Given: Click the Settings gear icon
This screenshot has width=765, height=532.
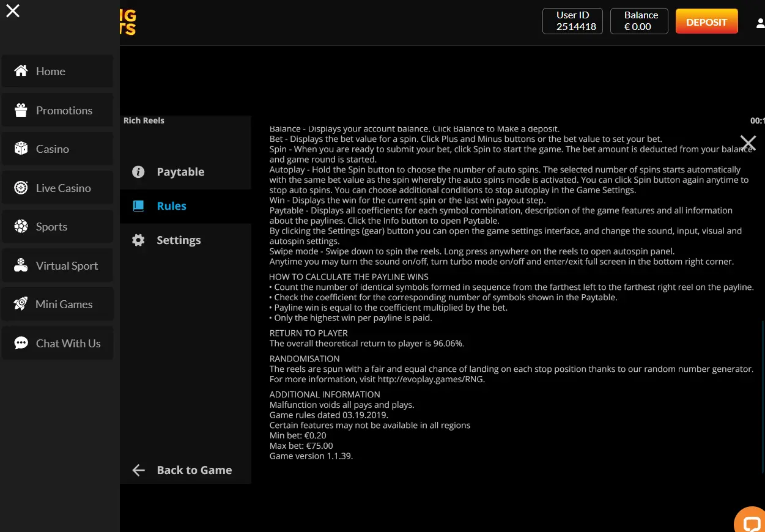Looking at the screenshot, I should pos(138,240).
